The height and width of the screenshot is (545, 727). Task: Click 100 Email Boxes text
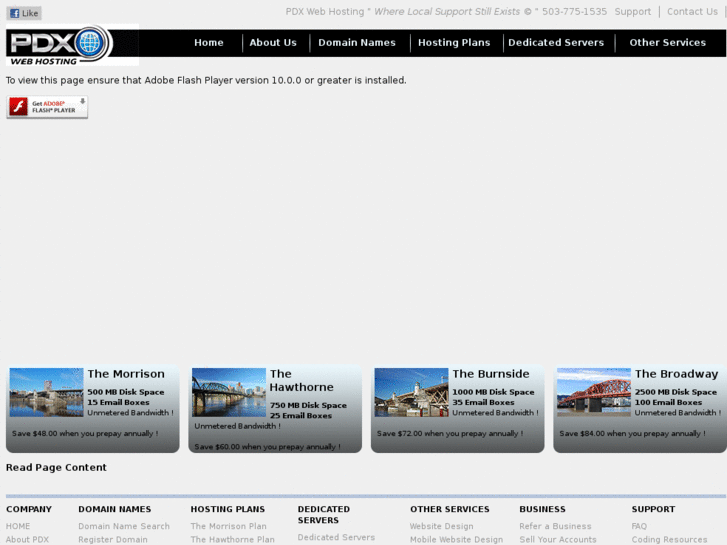coord(668,403)
